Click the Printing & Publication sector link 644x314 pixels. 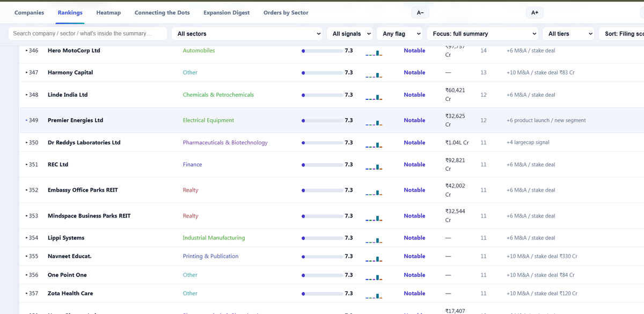[x=210, y=256]
